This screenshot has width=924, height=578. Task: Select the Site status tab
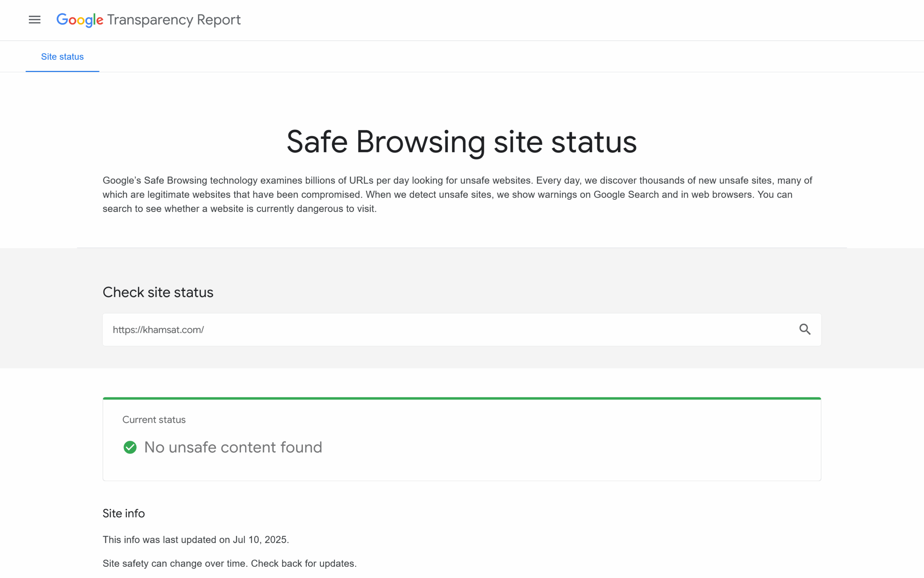62,57
